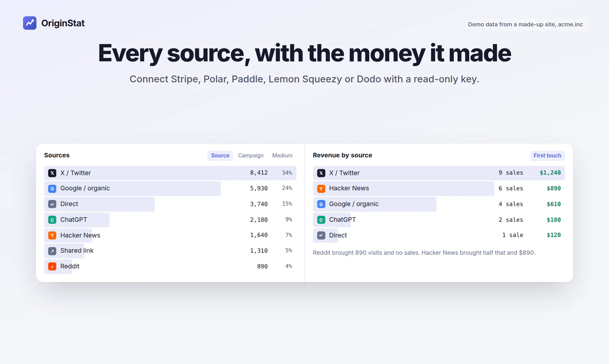Screen dimensions: 609x364
Task: Click the "9 sales" count
Action: tap(511, 173)
